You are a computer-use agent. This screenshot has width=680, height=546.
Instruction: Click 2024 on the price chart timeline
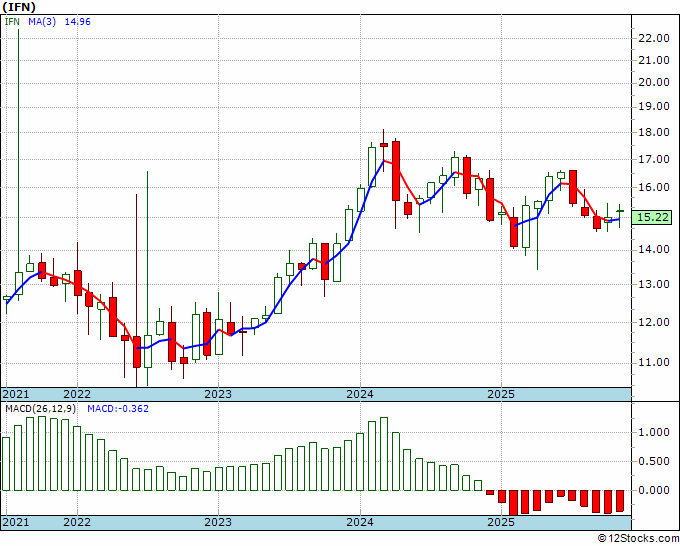pyautogui.click(x=360, y=394)
